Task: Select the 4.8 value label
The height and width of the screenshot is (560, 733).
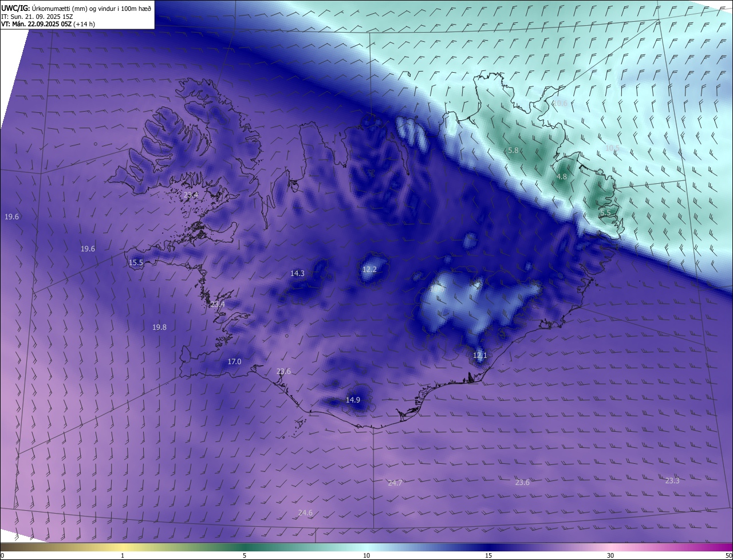Action: [x=562, y=177]
